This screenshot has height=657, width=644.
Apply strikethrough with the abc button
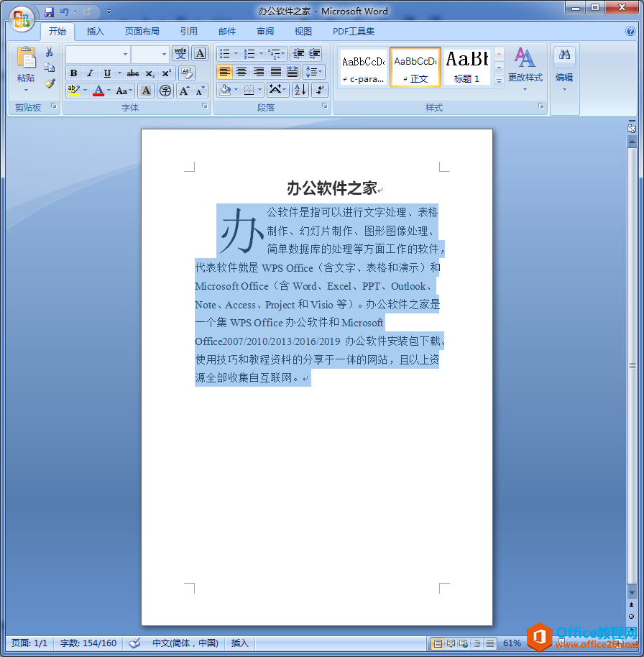[x=133, y=73]
